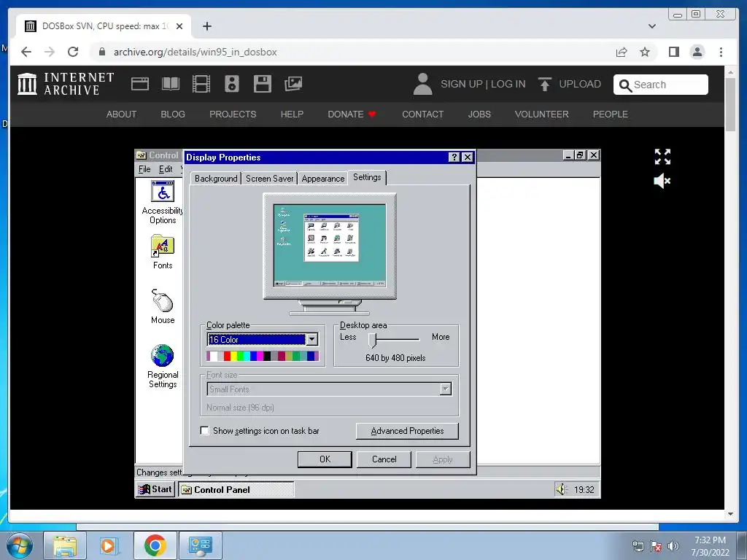Click the SIGN UP link

[x=462, y=84]
